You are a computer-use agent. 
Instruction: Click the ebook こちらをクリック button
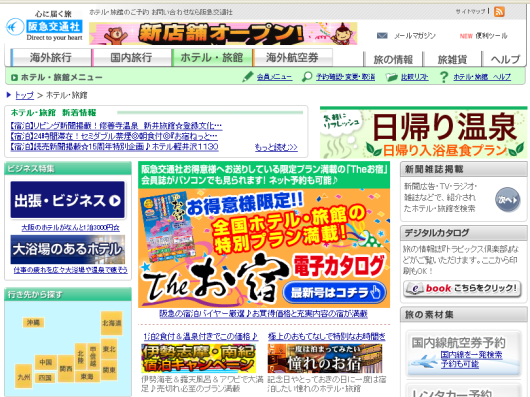[x=462, y=289]
